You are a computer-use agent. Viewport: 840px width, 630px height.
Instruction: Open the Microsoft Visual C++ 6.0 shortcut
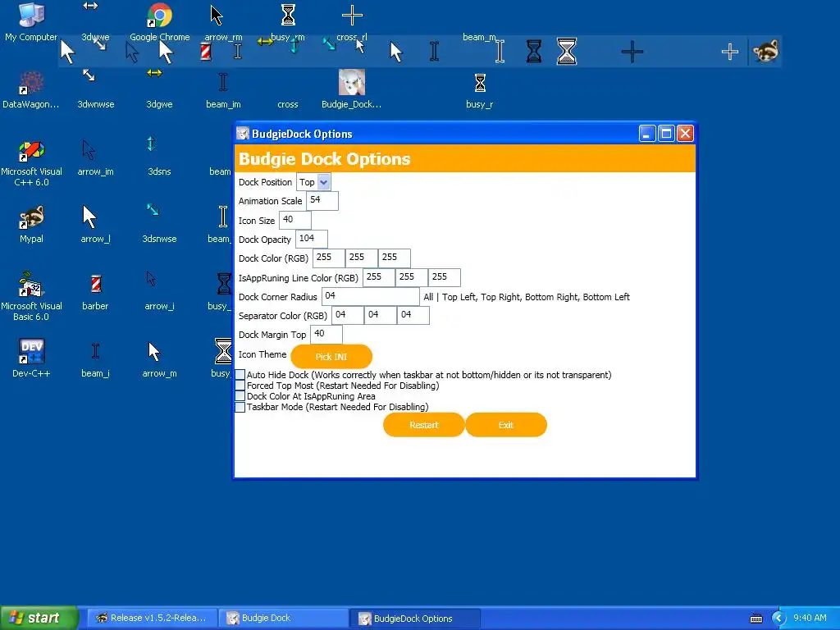coord(31,163)
